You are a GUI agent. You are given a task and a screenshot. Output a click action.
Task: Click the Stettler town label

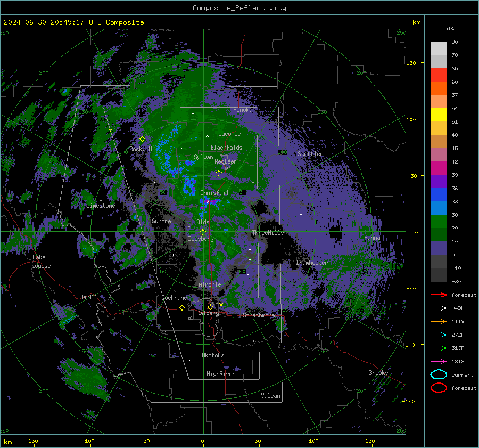(310, 154)
